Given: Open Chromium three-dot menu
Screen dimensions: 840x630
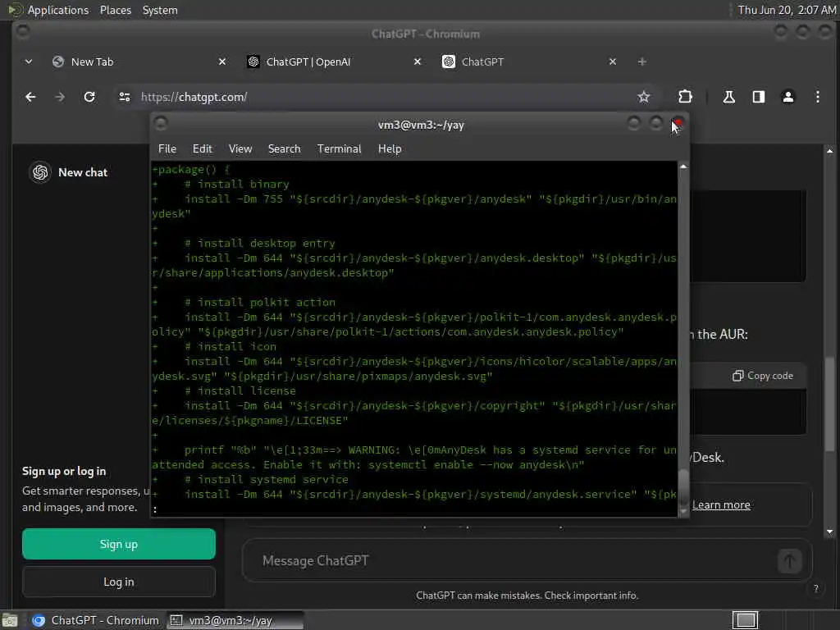Looking at the screenshot, I should click(818, 97).
